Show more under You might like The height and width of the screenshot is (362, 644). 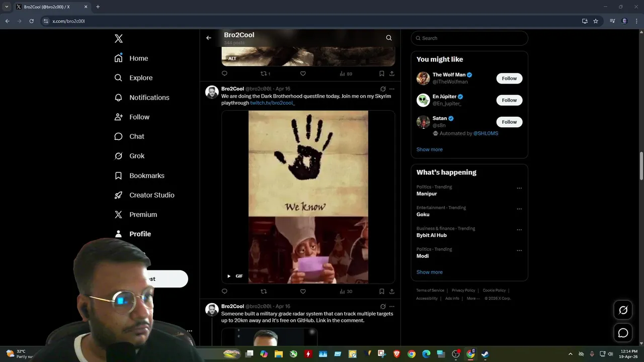[x=429, y=149]
